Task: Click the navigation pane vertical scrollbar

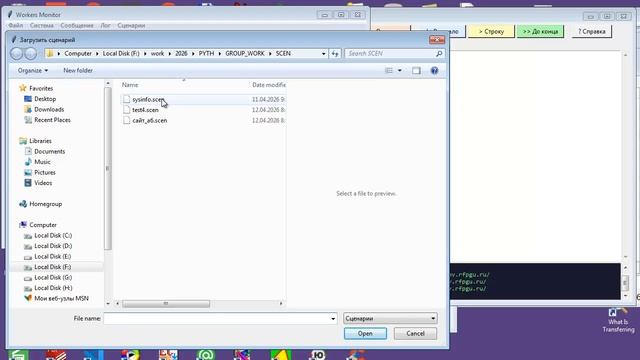Action: click(108, 168)
